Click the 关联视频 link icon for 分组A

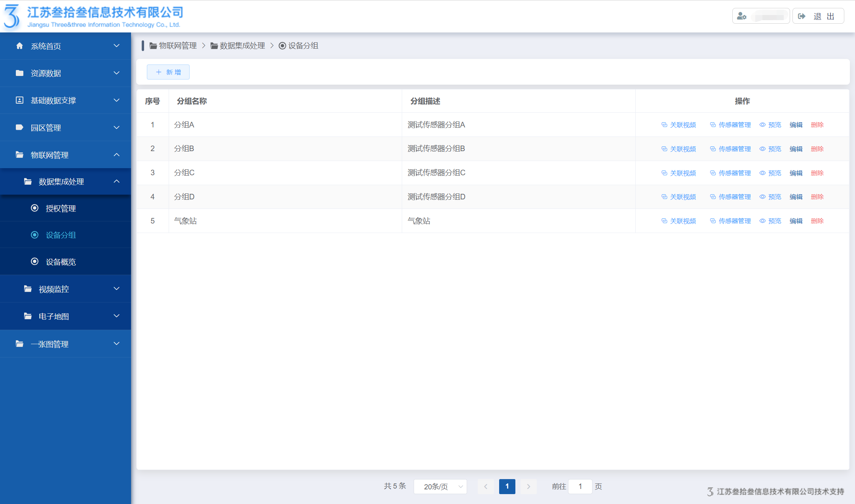(664, 125)
